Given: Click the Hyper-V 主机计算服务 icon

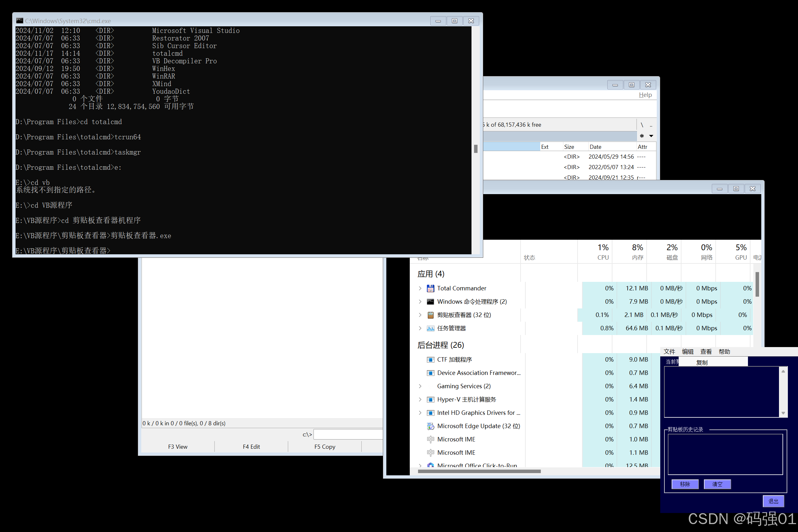Looking at the screenshot, I should point(431,399).
